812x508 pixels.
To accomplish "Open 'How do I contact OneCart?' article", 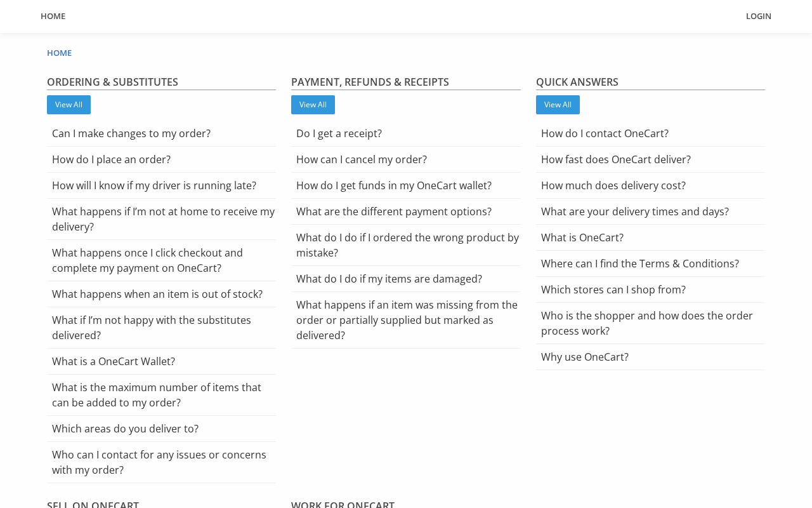I will click(650, 133).
